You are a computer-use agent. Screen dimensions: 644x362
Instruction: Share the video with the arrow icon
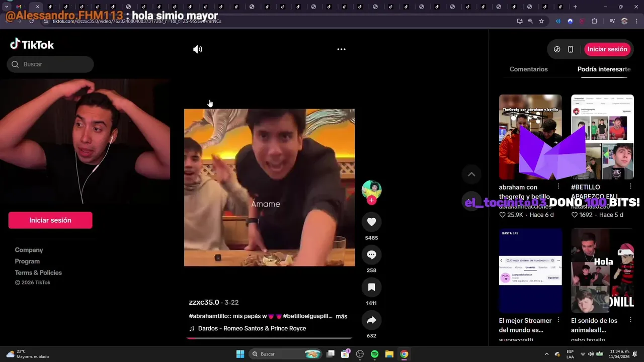[x=371, y=320]
